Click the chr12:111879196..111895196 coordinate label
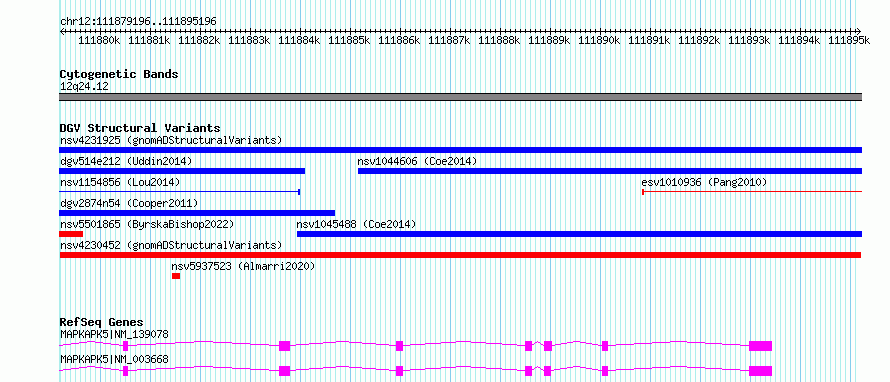This screenshot has height=382, width=890. click(138, 22)
